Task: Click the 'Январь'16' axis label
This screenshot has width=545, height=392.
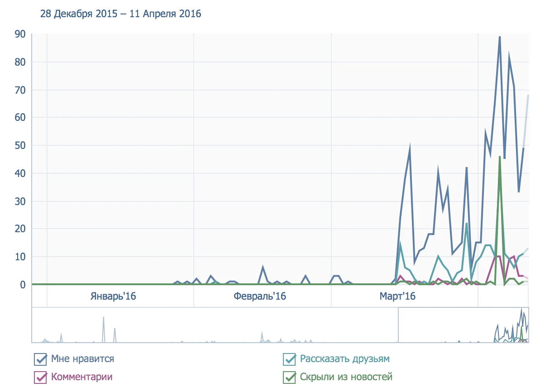Action: click(113, 297)
